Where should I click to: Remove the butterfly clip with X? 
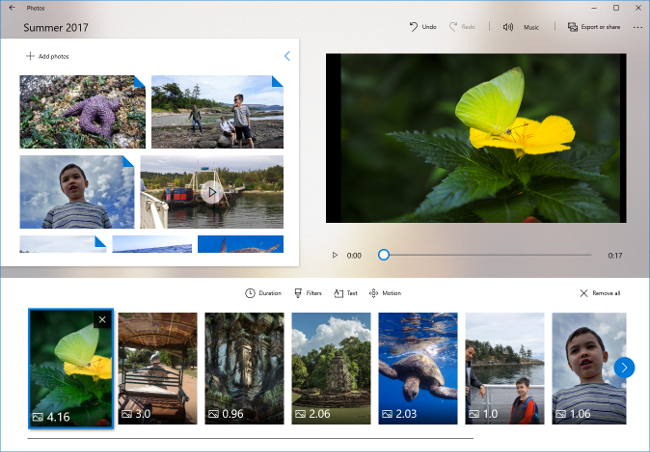(102, 320)
